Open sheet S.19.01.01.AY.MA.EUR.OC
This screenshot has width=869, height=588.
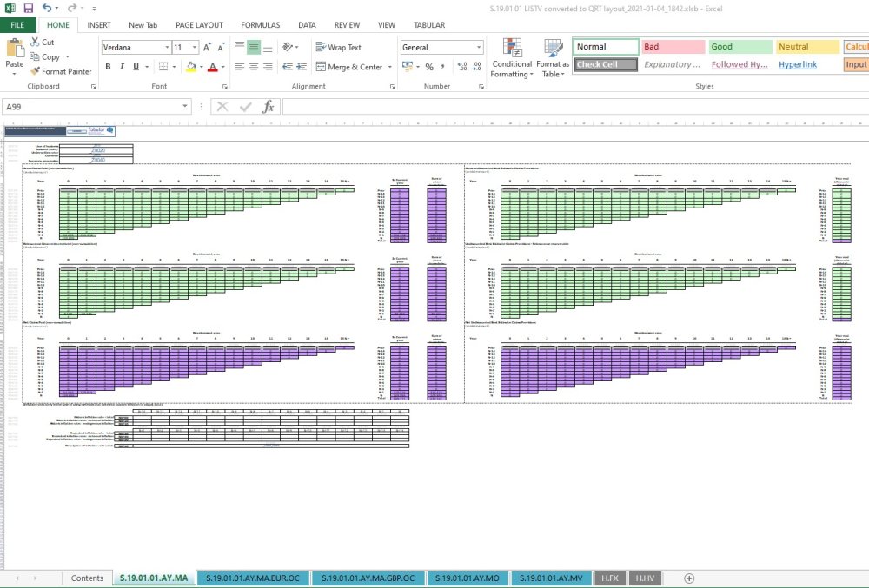[x=253, y=578]
